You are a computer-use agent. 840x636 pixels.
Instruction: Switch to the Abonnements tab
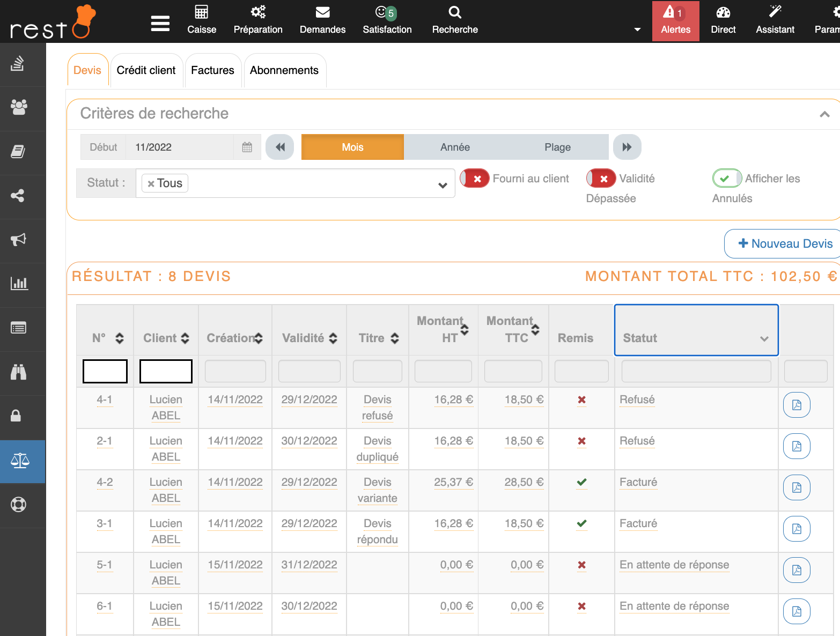[284, 70]
